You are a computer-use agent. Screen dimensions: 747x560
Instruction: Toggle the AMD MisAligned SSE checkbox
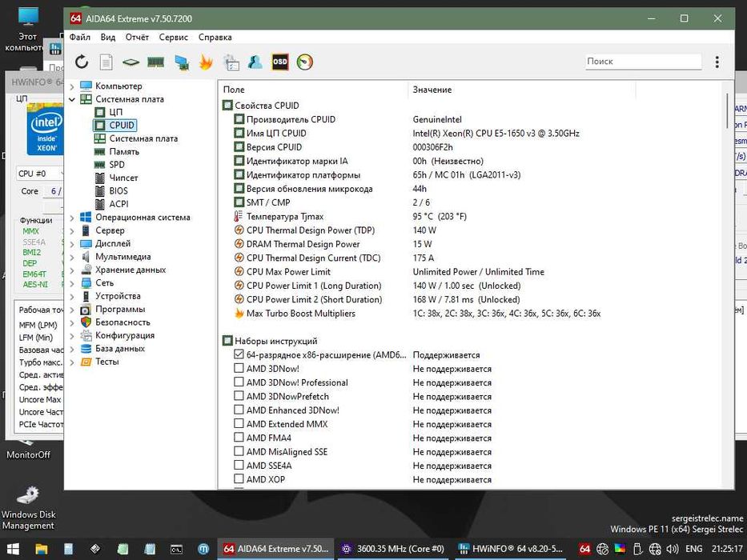239,451
